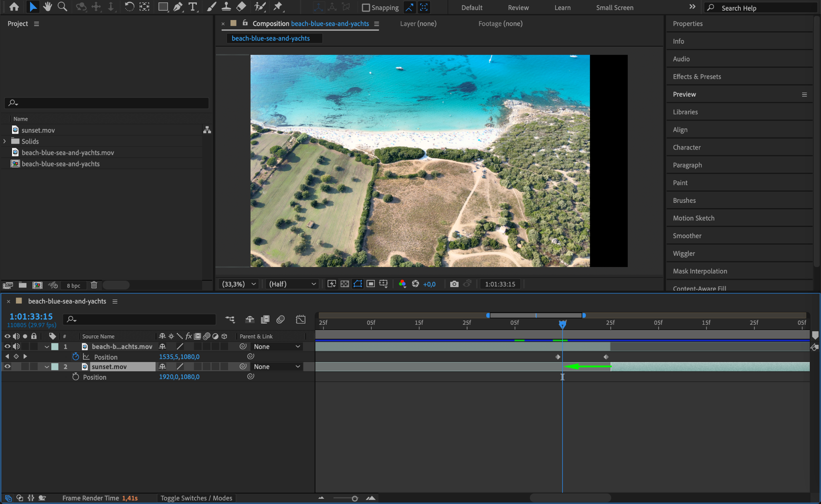821x504 pixels.
Task: Click the trash icon in Project panel
Action: 94,285
